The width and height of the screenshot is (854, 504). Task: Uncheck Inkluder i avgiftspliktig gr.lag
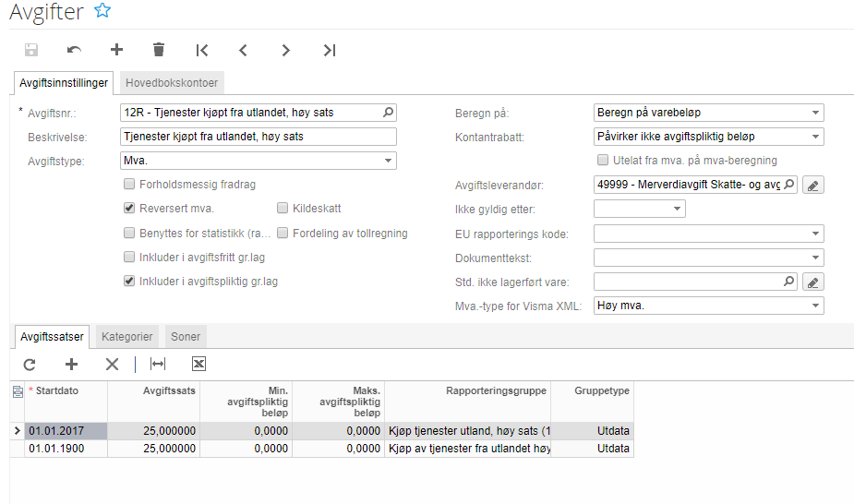click(129, 281)
